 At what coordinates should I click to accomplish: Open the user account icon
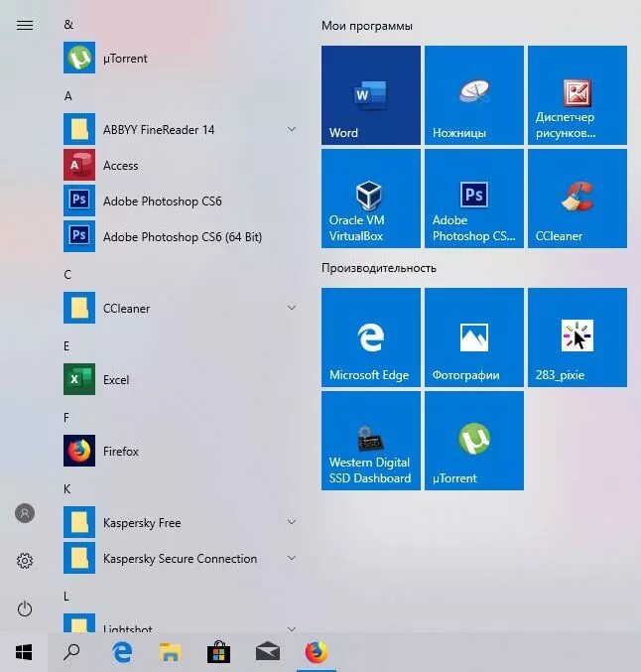click(x=25, y=513)
